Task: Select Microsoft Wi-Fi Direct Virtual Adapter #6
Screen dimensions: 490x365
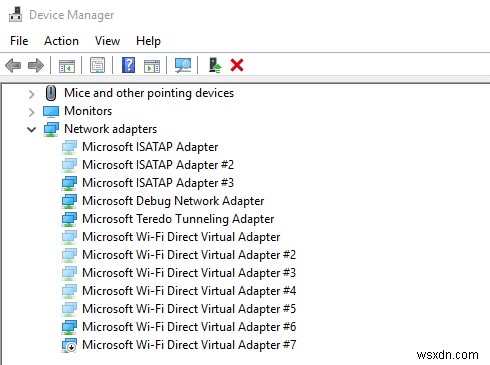Action: [x=189, y=327]
